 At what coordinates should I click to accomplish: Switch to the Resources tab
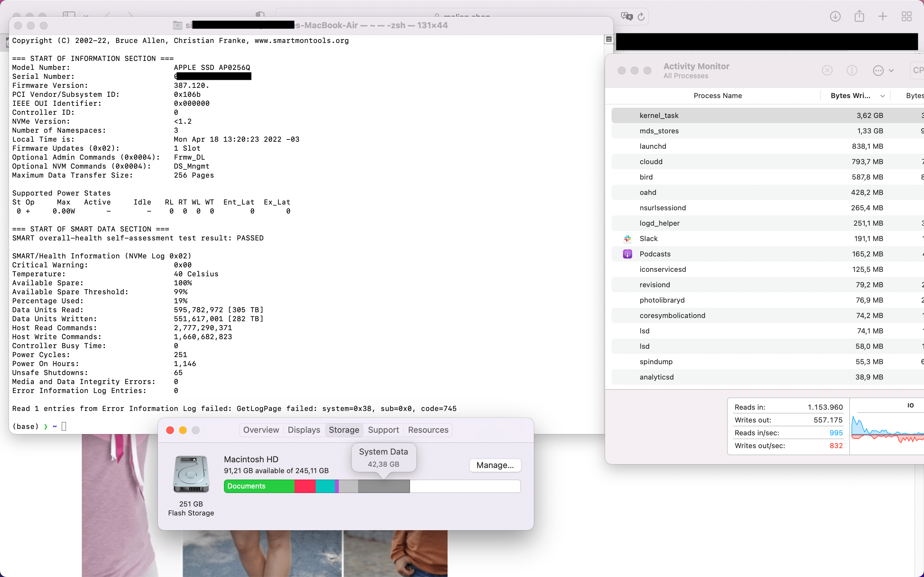point(428,430)
